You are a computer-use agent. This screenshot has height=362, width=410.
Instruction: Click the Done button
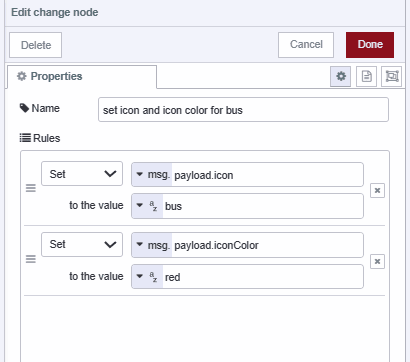tap(370, 45)
